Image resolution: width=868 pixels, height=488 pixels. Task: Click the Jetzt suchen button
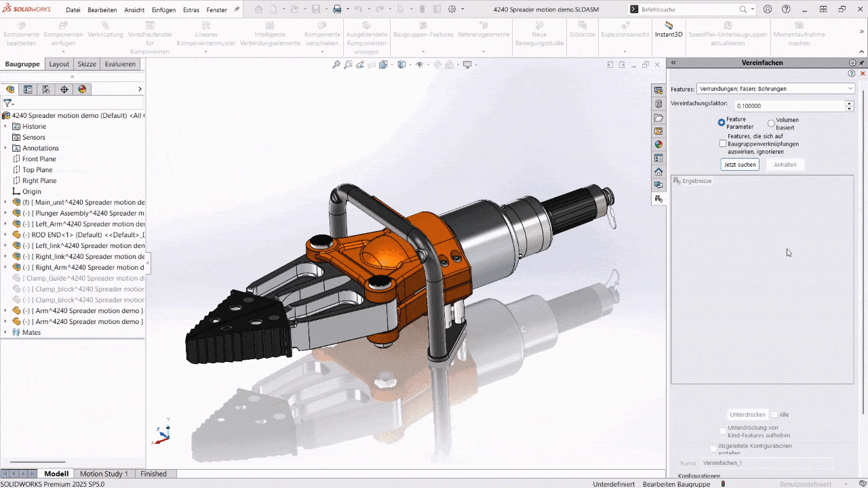click(739, 164)
